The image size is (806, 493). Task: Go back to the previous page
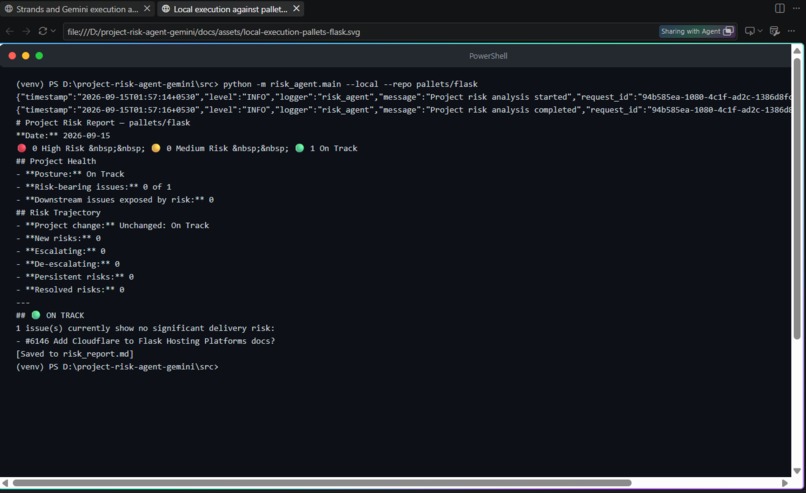tap(10, 31)
